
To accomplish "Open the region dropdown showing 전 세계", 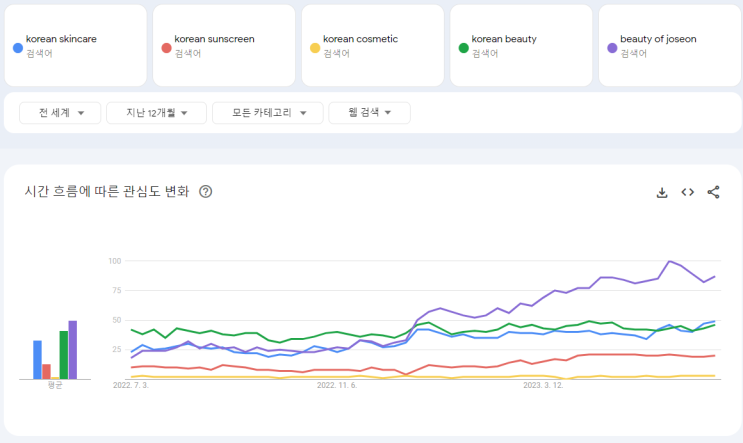I will click(60, 113).
